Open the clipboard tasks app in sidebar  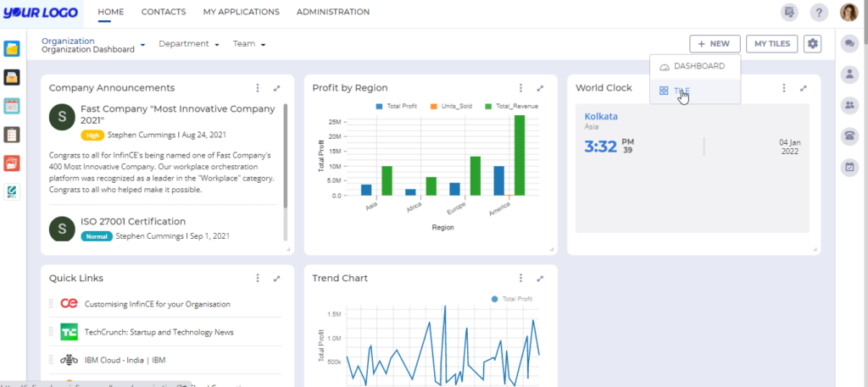[x=12, y=135]
